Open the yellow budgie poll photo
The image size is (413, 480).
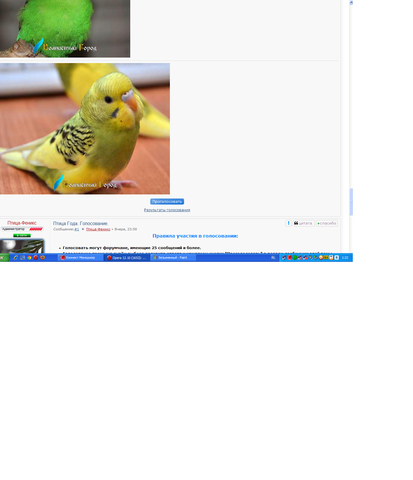coord(85,129)
